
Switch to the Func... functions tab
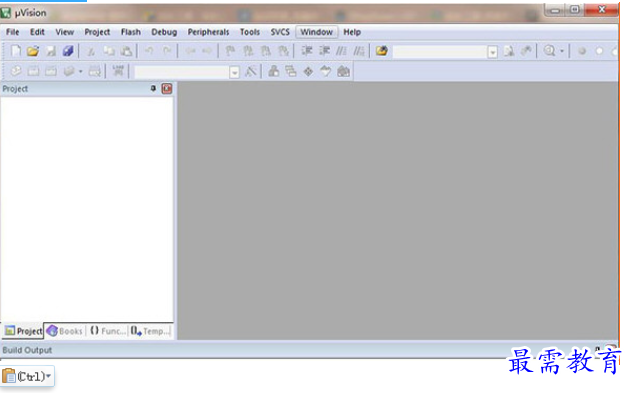click(x=108, y=331)
